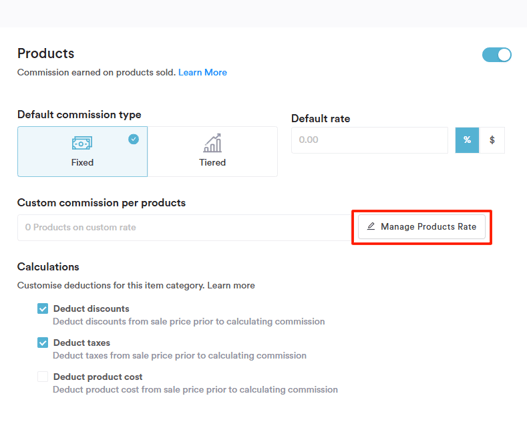Select the Fixed commission type card
This screenshot has height=422, width=527.
tap(82, 152)
